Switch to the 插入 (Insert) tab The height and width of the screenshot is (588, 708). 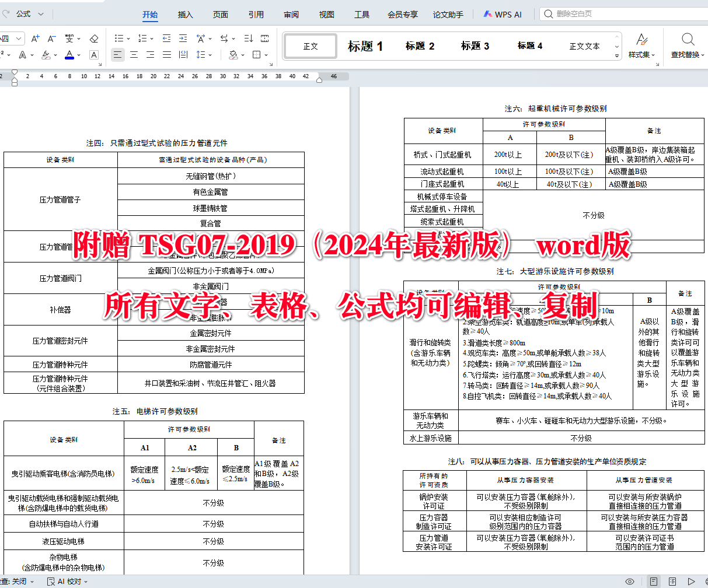coord(185,15)
